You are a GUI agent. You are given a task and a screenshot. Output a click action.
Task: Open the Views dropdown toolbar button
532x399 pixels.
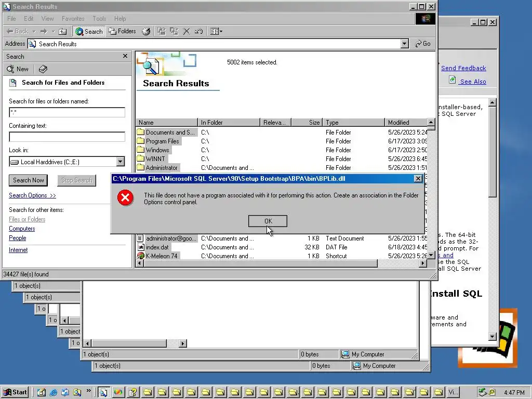tap(216, 31)
